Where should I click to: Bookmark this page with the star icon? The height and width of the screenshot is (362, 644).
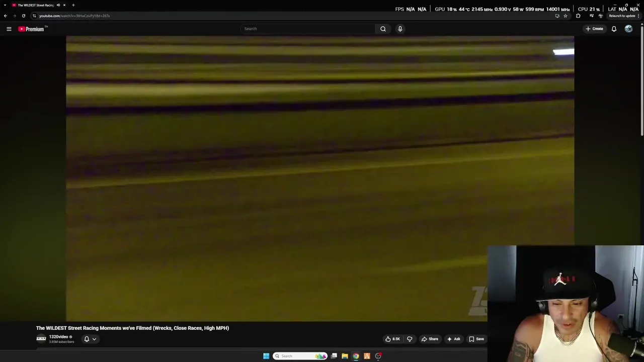point(566,16)
